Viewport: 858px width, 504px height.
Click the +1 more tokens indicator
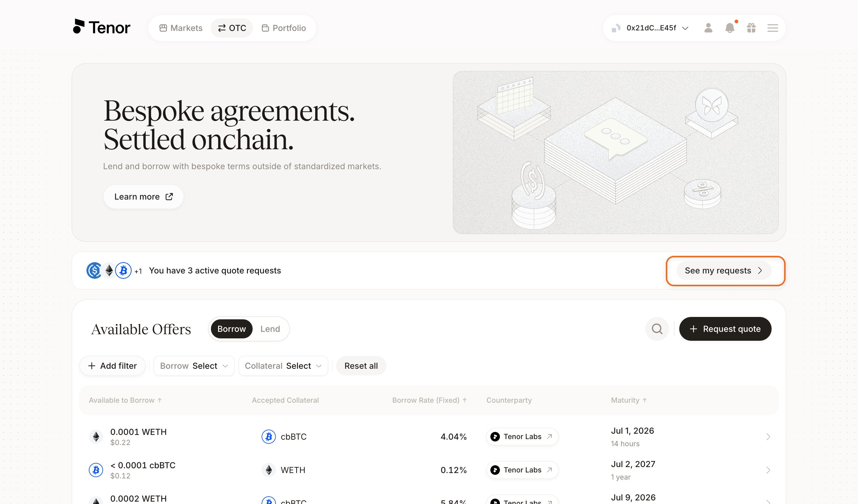coord(138,271)
